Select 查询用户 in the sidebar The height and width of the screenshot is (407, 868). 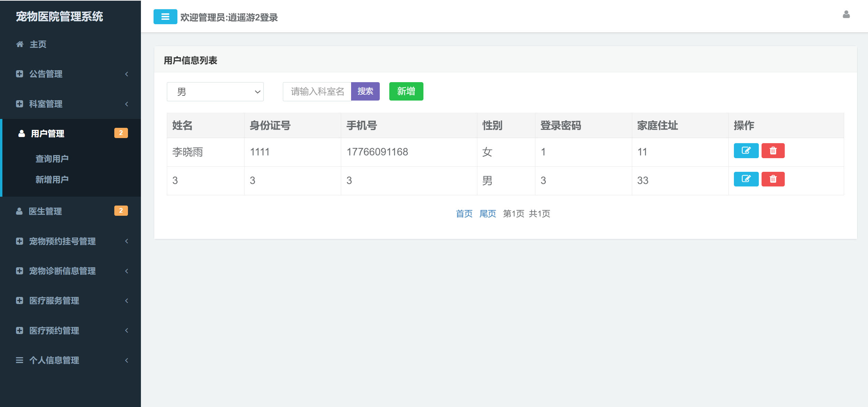tap(52, 158)
